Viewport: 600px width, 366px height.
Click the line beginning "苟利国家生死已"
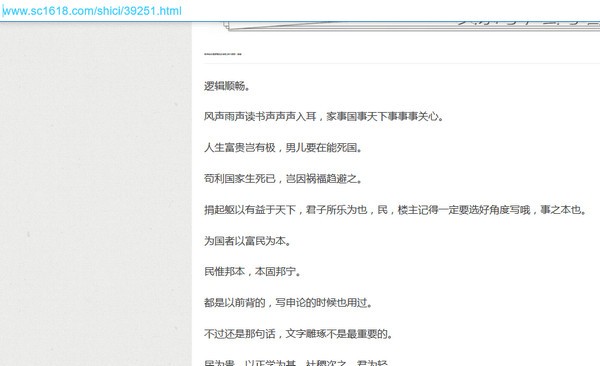tap(283, 178)
